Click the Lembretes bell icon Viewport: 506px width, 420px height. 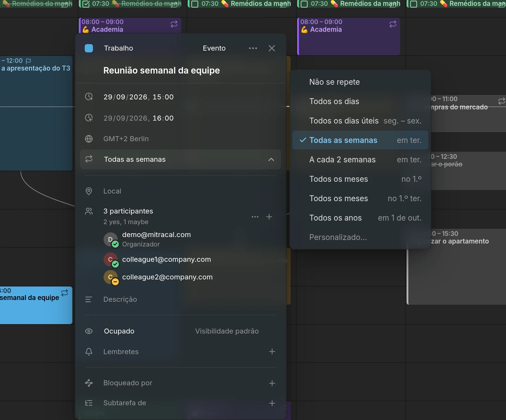click(x=89, y=352)
